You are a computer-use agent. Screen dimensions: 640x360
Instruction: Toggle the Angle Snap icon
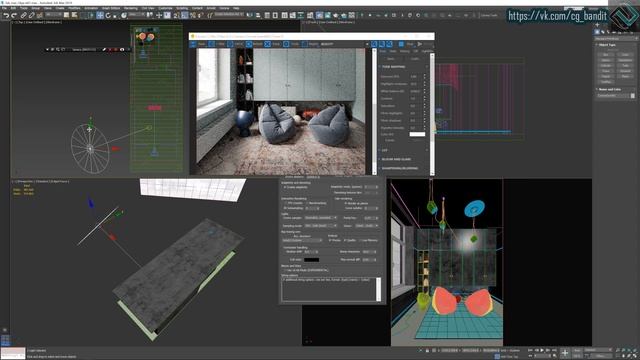coord(185,16)
